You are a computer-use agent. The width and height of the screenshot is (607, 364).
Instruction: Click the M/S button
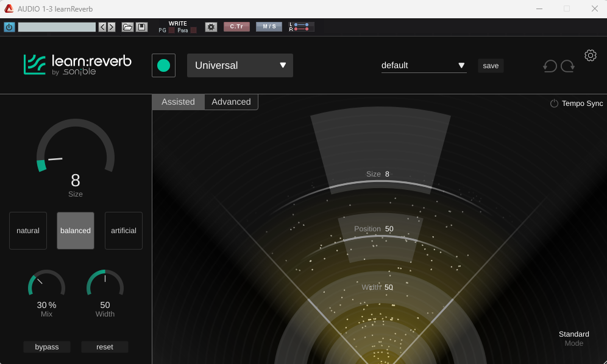(269, 27)
